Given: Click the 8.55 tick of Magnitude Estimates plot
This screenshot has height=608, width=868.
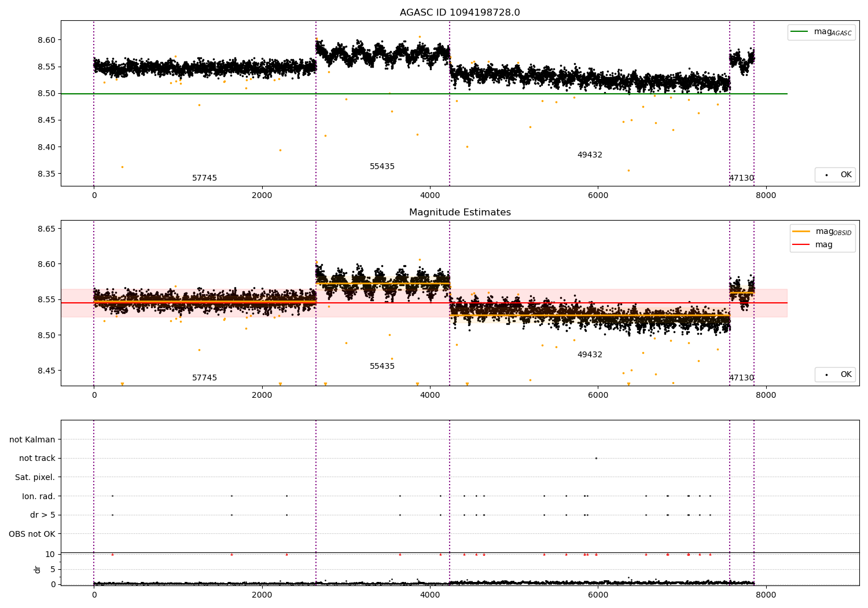Looking at the screenshot, I should click(47, 300).
